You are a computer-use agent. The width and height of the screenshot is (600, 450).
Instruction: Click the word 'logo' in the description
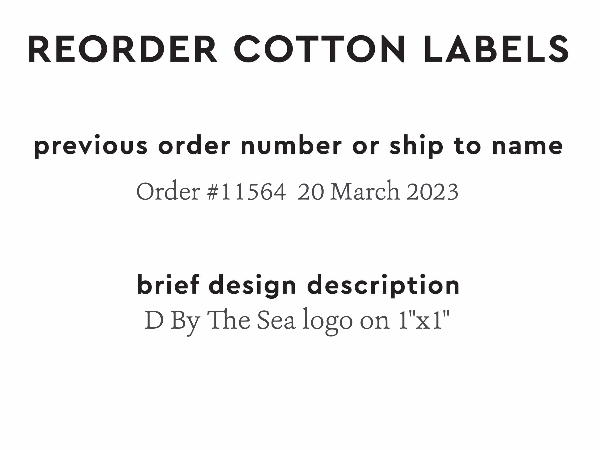(333, 323)
